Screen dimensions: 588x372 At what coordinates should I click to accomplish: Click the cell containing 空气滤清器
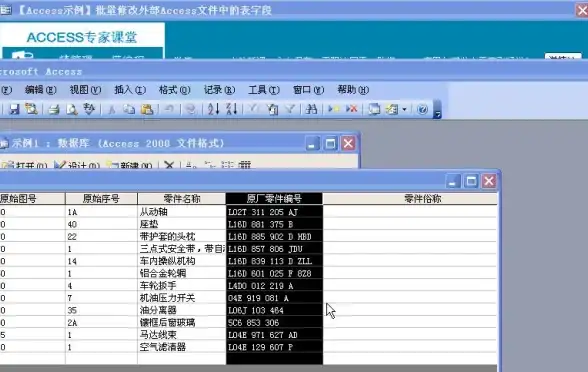tap(182, 347)
